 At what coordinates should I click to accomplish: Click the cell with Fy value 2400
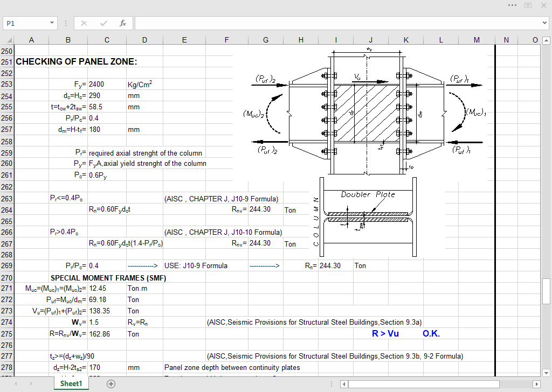pos(107,85)
